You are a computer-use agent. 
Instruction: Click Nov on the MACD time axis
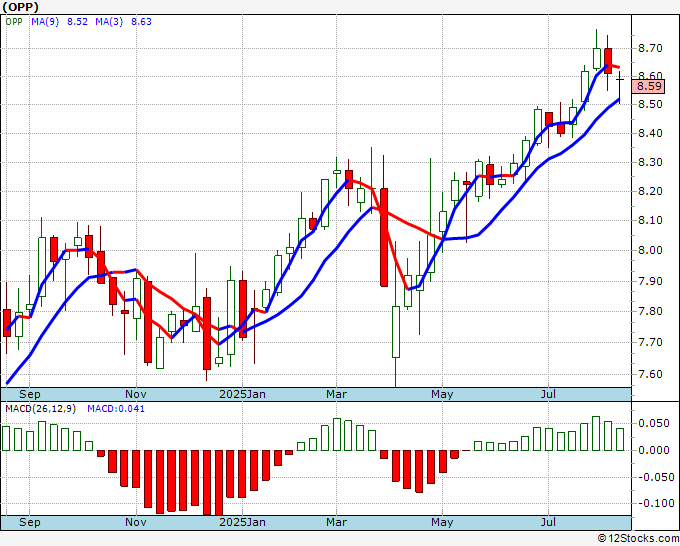(x=136, y=522)
